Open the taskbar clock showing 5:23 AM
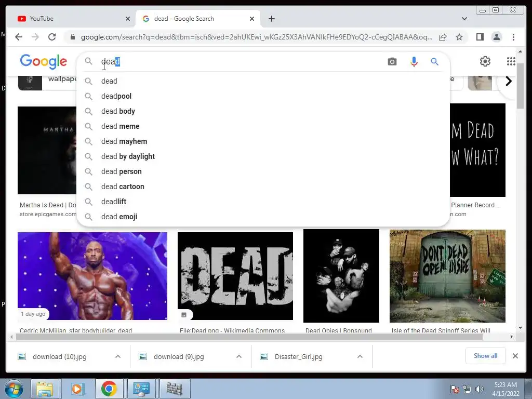The height and width of the screenshot is (399, 532). tap(506, 389)
